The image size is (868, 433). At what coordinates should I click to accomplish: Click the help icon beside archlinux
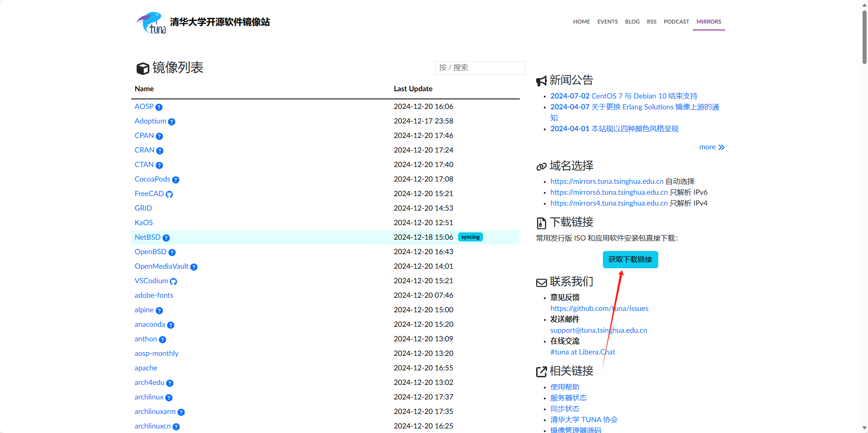pyautogui.click(x=169, y=398)
